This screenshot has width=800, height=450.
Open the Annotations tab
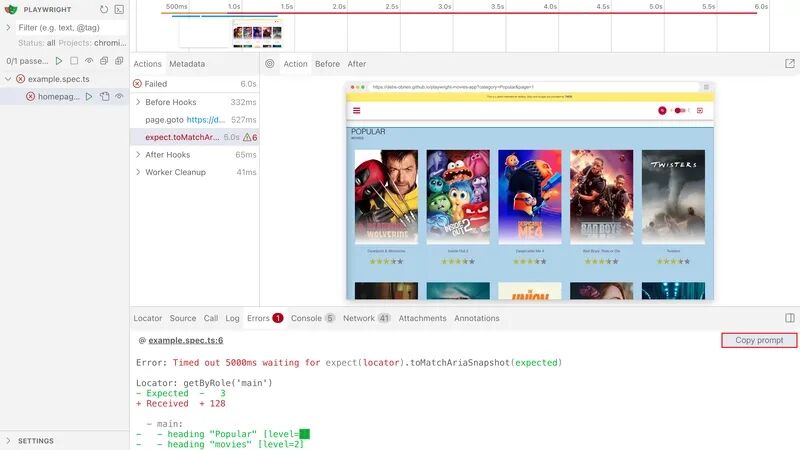coord(477,318)
